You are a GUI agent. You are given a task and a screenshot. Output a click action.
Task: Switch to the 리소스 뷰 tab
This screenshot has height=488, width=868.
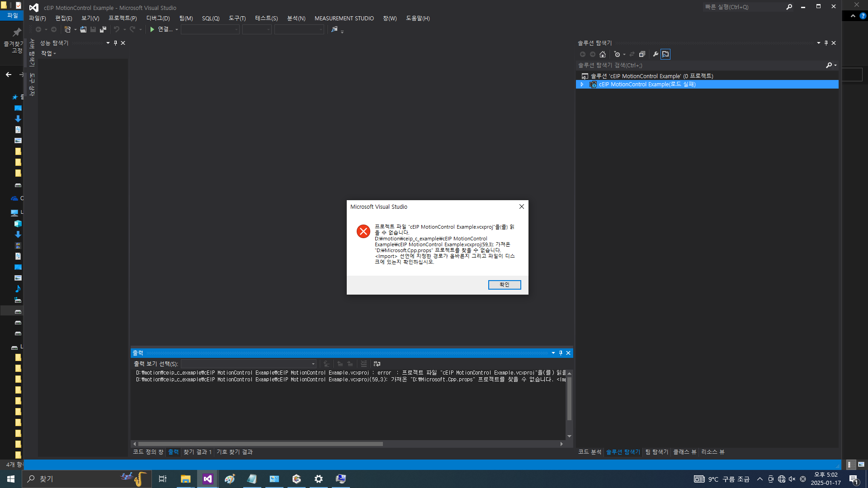[712, 452]
